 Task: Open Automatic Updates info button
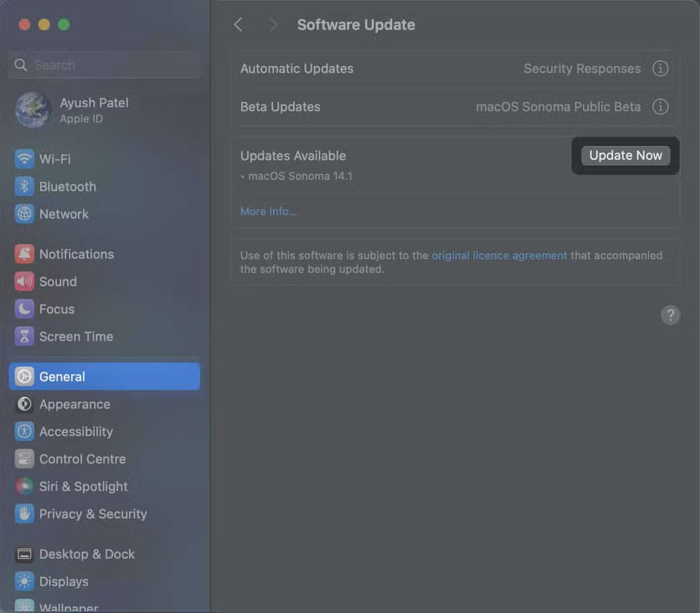tap(660, 69)
